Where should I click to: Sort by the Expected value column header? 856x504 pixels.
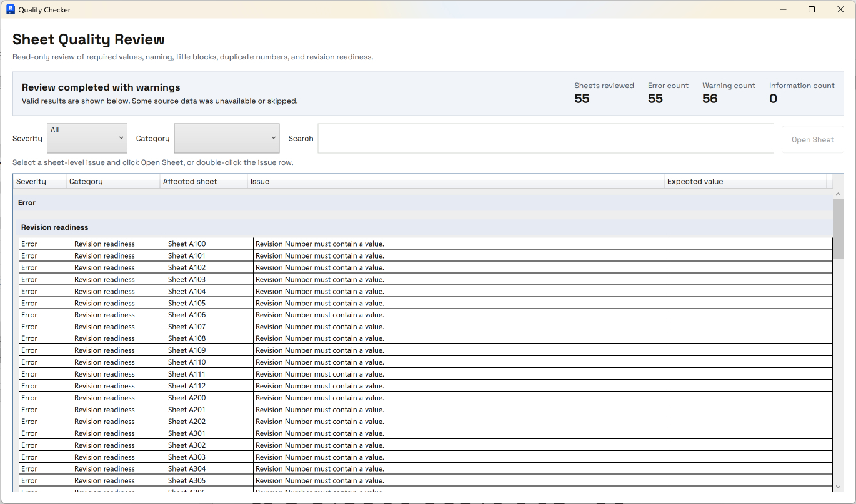click(x=745, y=181)
